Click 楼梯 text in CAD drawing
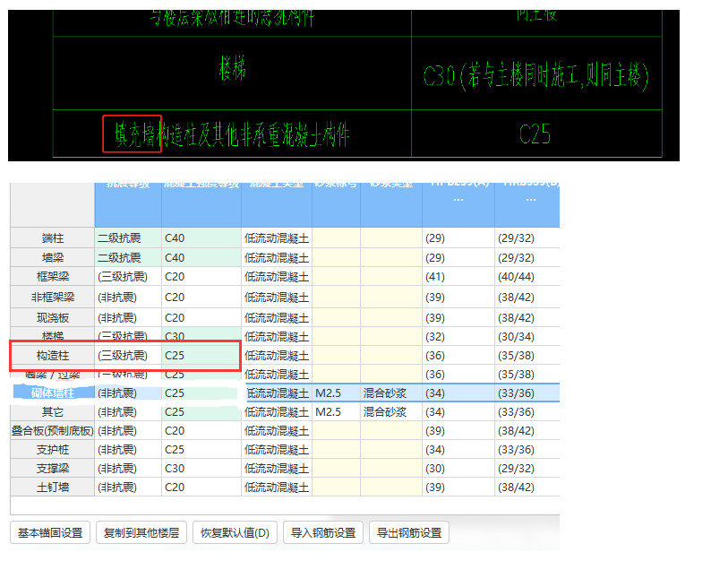This screenshot has height=561, width=728. pos(232,68)
